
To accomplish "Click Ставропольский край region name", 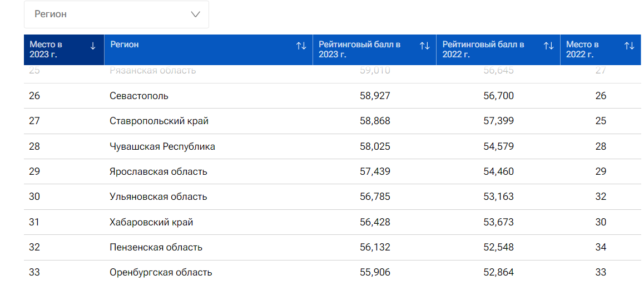I will tap(159, 121).
